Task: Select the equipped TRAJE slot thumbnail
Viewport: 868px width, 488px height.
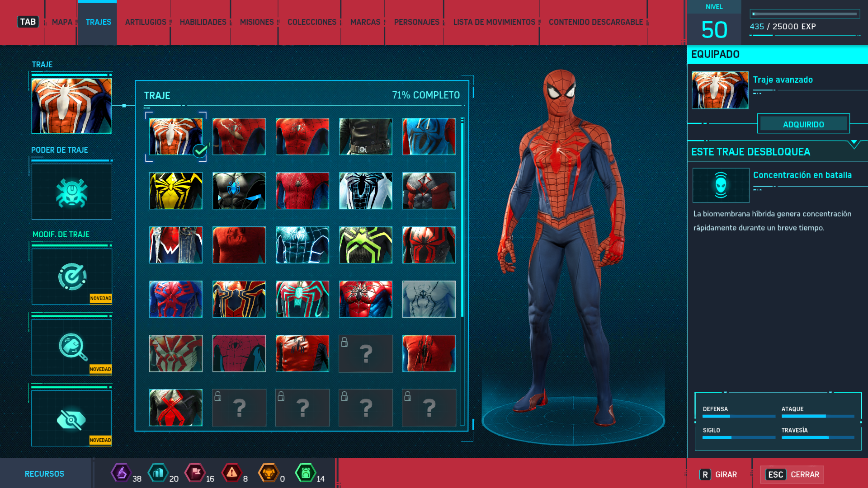Action: (x=71, y=106)
